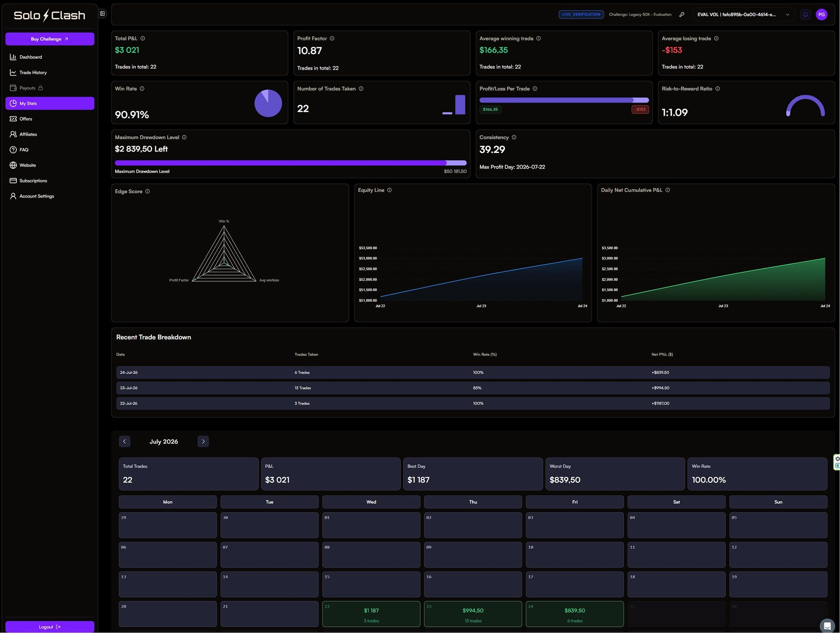Open notifications bell icon
The width and height of the screenshot is (840, 633).
pos(805,14)
